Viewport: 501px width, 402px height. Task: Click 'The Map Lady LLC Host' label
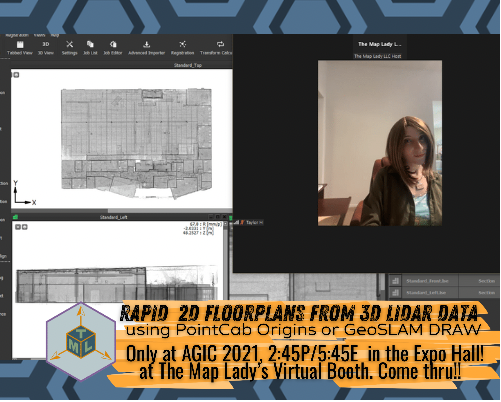pyautogui.click(x=377, y=56)
